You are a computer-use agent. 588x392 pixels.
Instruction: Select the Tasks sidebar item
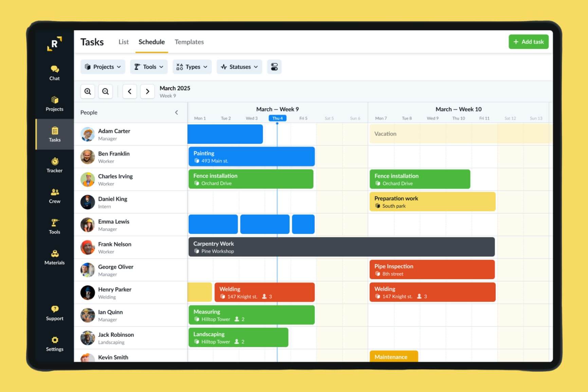point(54,135)
